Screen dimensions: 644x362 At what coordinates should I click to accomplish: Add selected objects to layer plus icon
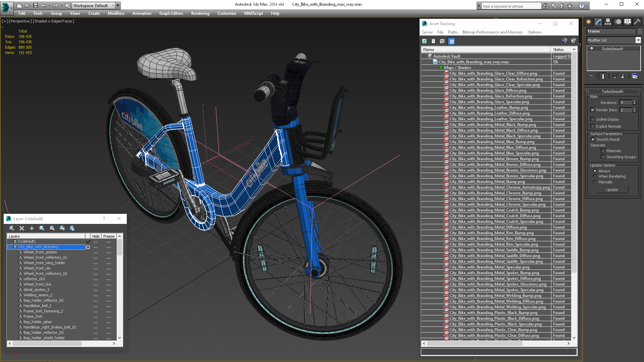32,228
